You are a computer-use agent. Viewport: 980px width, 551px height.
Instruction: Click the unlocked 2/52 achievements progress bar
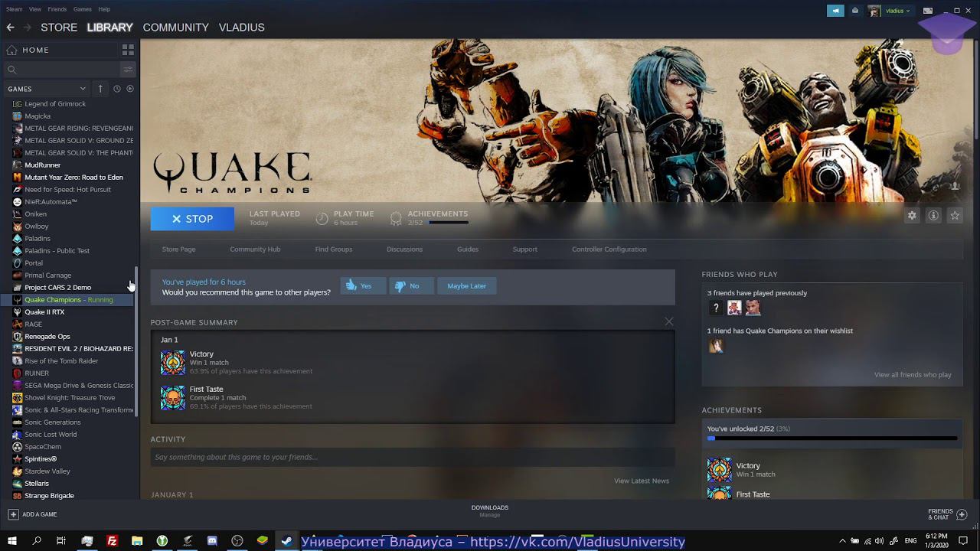(x=832, y=439)
